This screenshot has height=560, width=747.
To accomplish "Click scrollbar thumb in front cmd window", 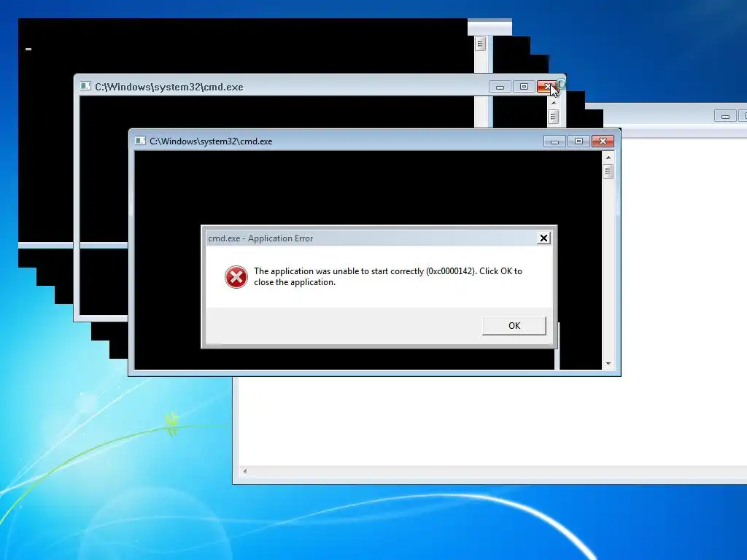I will point(608,171).
